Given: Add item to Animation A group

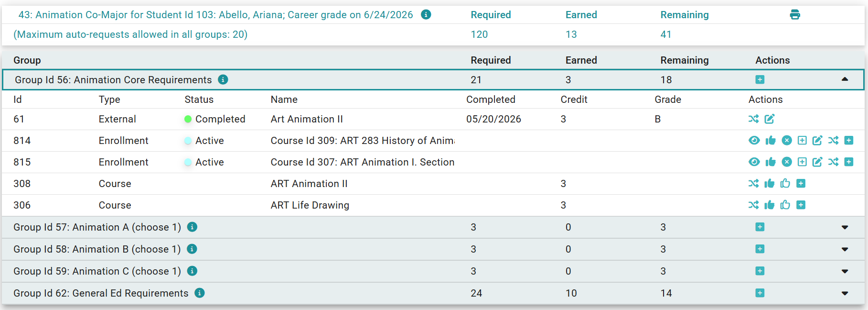Looking at the screenshot, I should [x=760, y=227].
